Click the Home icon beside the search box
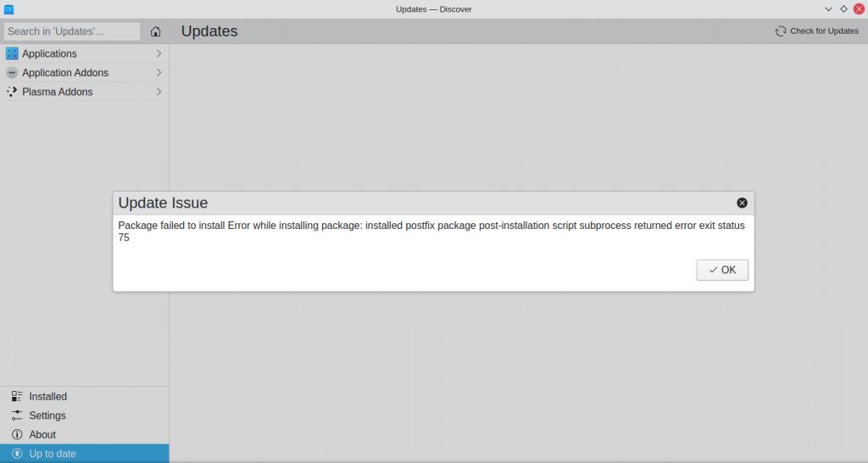Screen dimensions: 868x463 tap(155, 31)
